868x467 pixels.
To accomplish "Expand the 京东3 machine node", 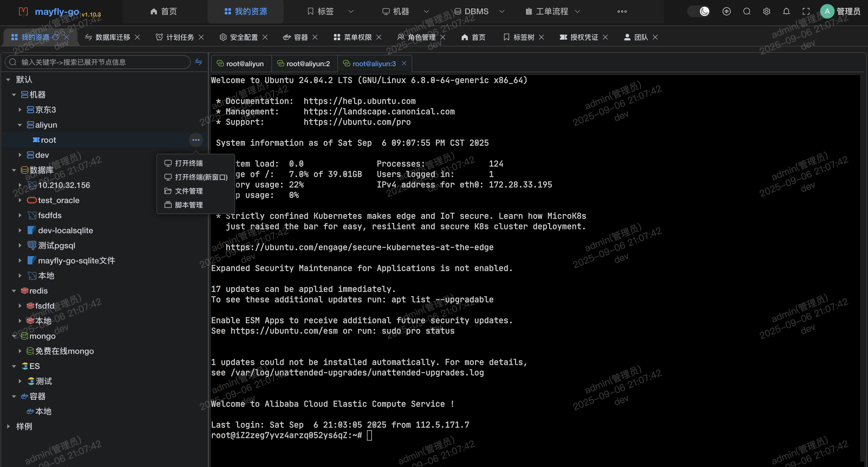I will coord(20,110).
